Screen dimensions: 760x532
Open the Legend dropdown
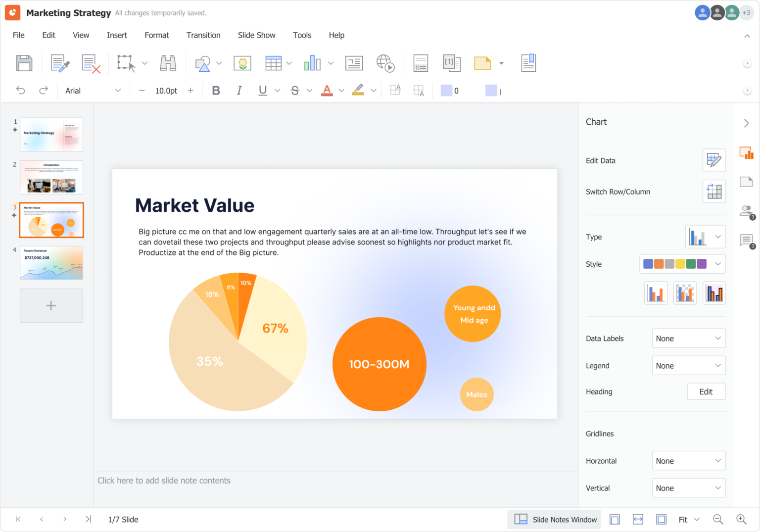pos(688,366)
